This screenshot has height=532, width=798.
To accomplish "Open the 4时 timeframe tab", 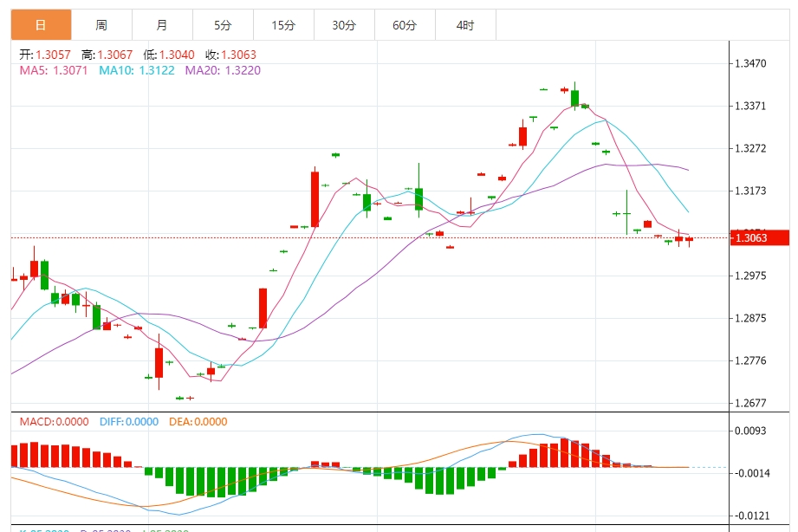I will click(465, 25).
